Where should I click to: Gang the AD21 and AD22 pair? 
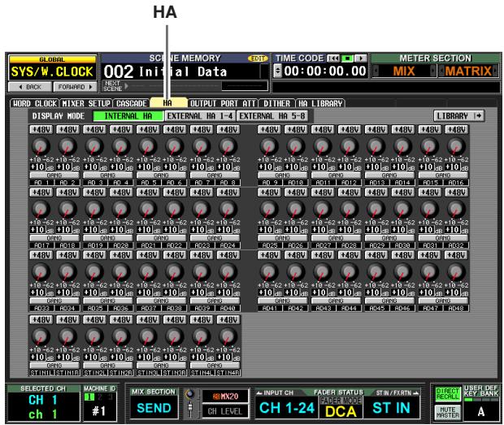coord(161,238)
